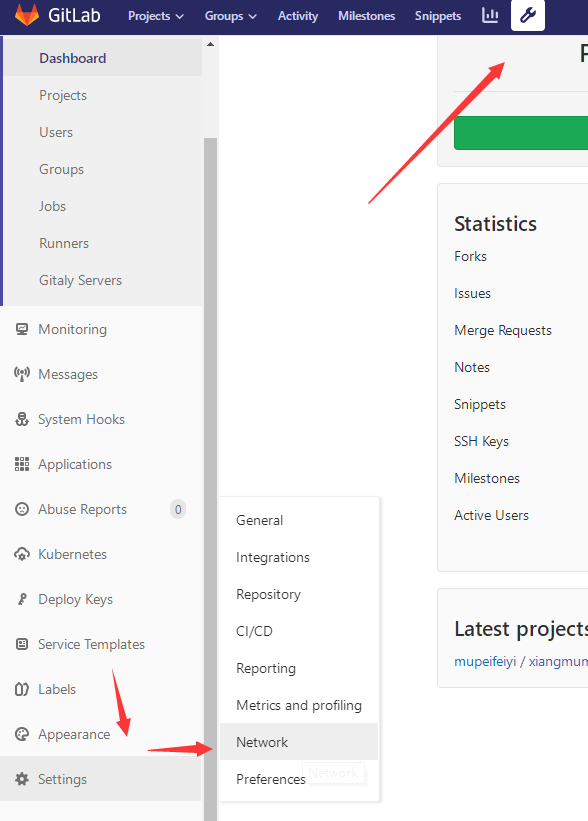Open Snippets in the top navbar
This screenshot has height=821, width=588.
point(438,16)
